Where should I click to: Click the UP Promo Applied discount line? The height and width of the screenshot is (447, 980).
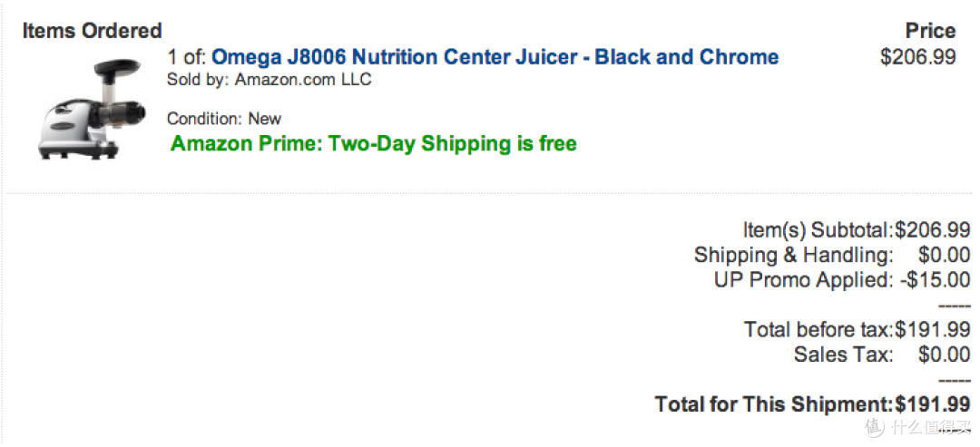[842, 280]
